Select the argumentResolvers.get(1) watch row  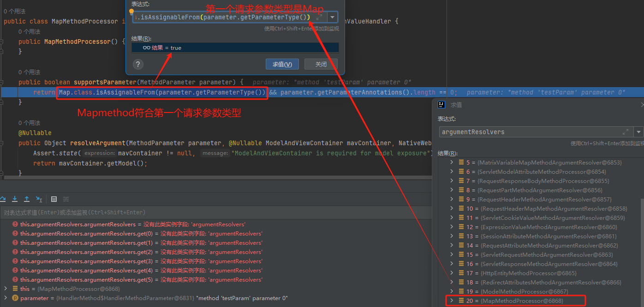[217, 243]
